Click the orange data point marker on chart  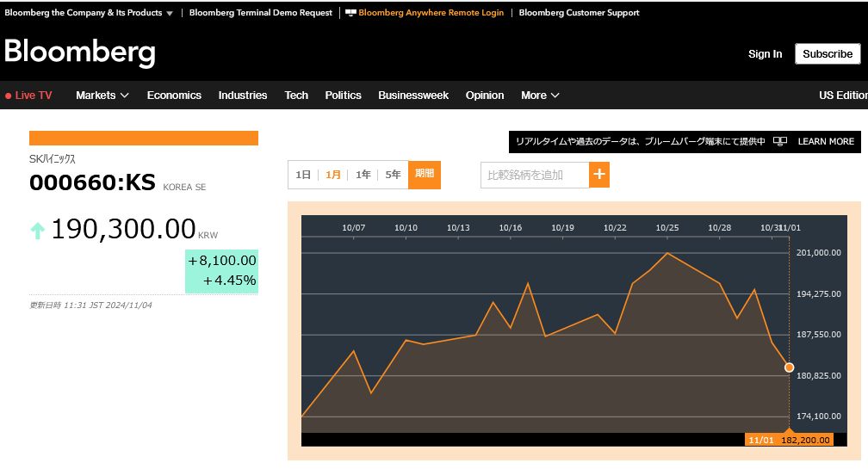790,367
